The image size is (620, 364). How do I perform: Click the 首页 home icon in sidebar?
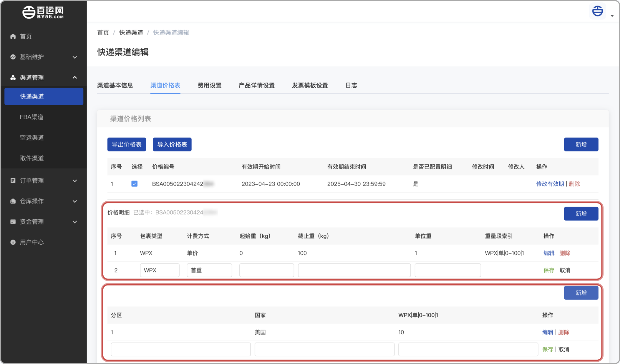[13, 36]
